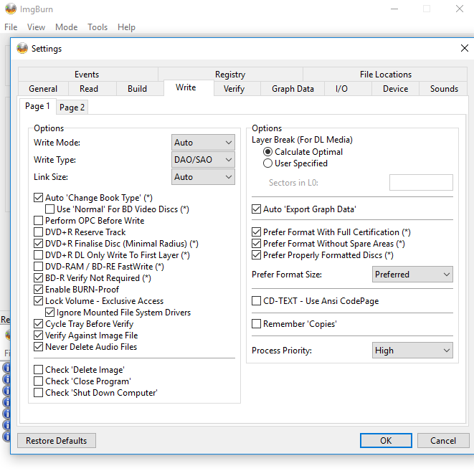Open the Mode menu

click(x=66, y=27)
